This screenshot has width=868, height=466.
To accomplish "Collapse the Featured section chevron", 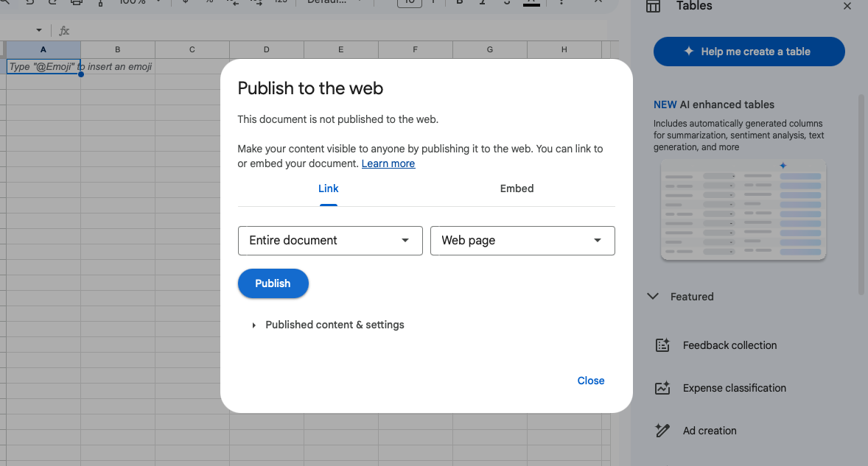I will pos(652,297).
